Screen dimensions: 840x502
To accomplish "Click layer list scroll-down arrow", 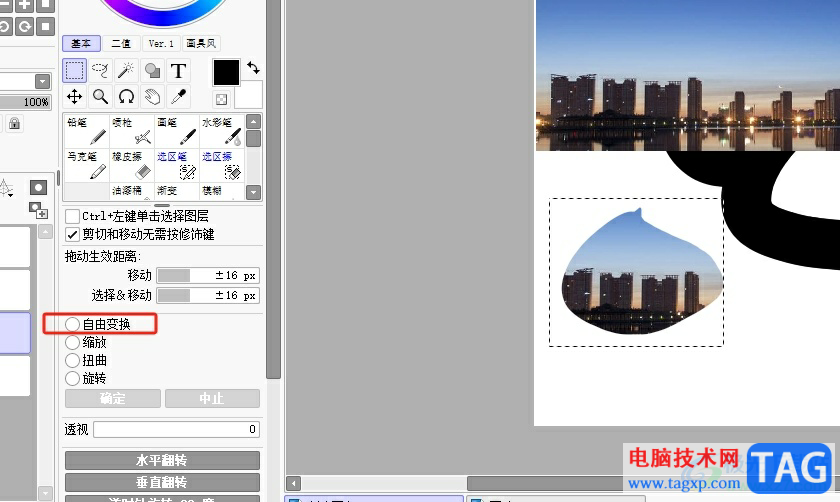I will pos(46,492).
